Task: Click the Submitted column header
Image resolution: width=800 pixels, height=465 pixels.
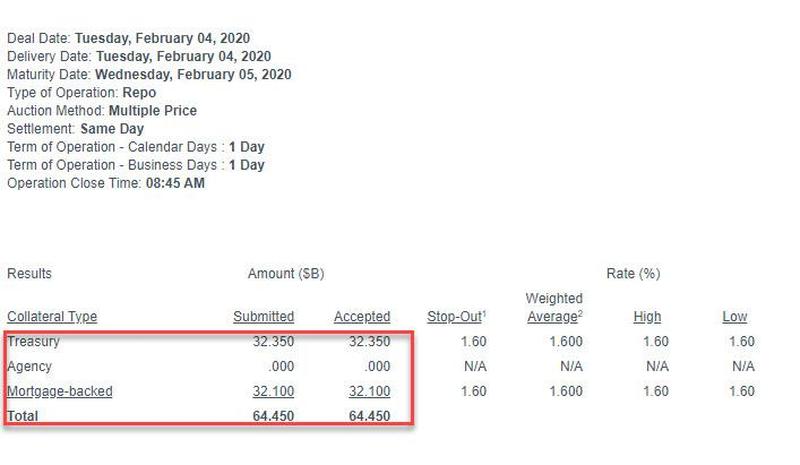Action: pos(263,316)
